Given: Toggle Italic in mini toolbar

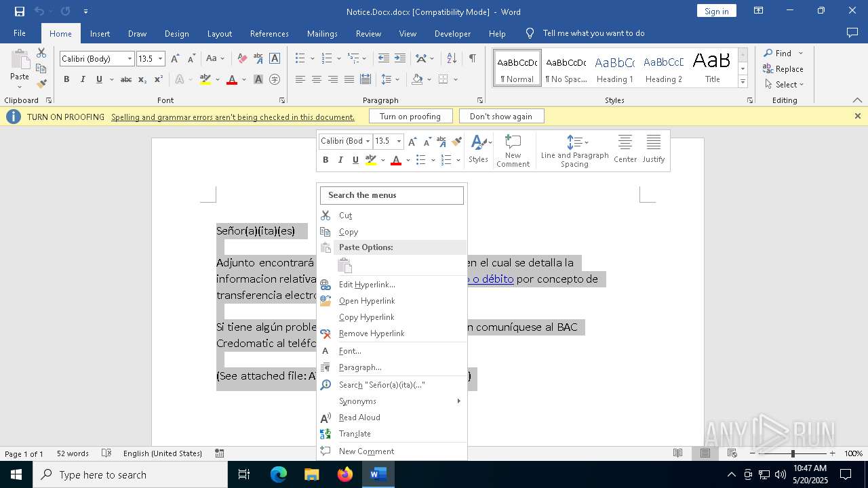Looking at the screenshot, I should tap(340, 160).
